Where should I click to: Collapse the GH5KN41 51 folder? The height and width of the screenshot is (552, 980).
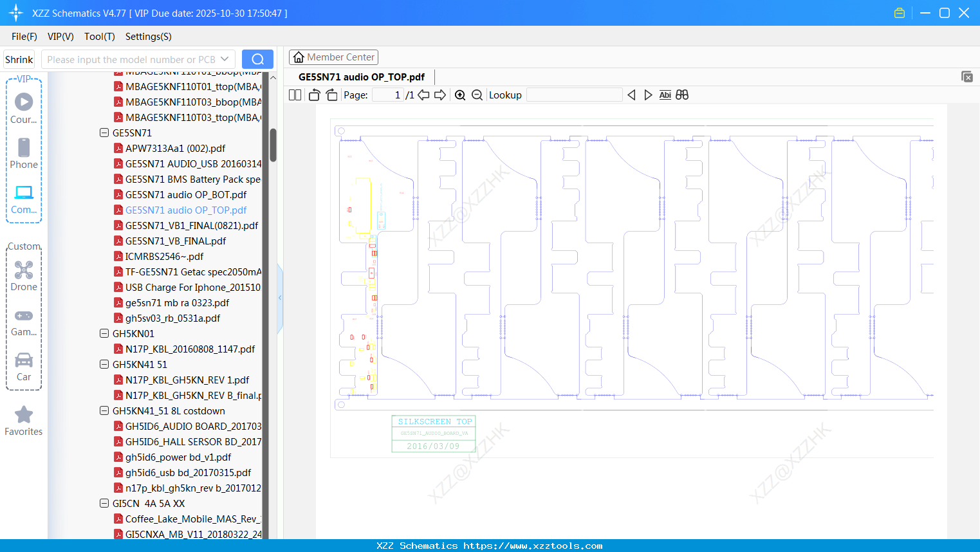[x=104, y=364]
